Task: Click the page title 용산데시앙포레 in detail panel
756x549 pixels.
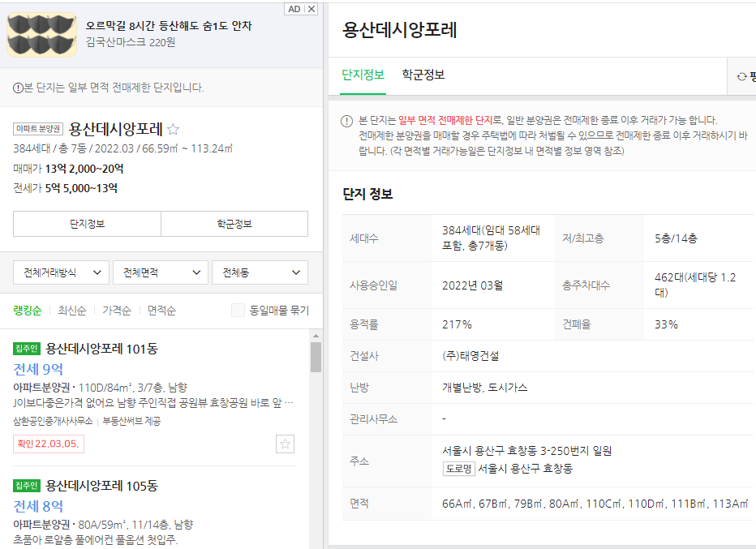Action: pyautogui.click(x=399, y=30)
